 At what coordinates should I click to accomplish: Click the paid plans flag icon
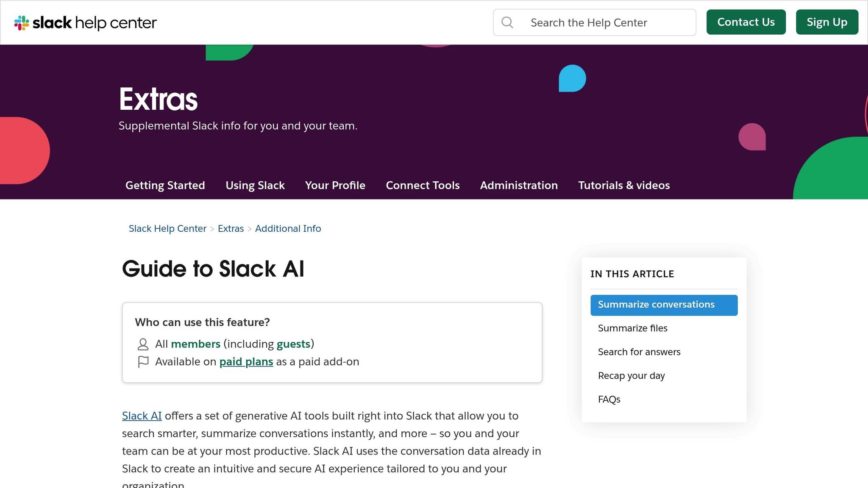point(143,362)
